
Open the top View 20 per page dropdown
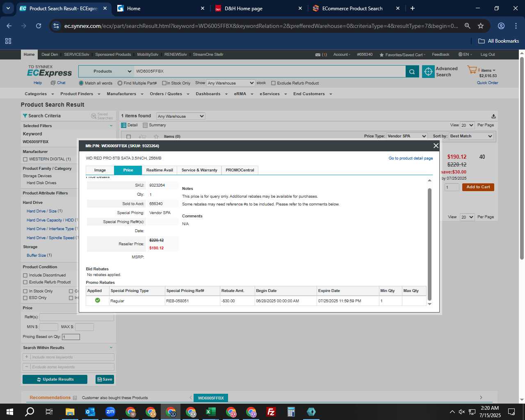(467, 125)
